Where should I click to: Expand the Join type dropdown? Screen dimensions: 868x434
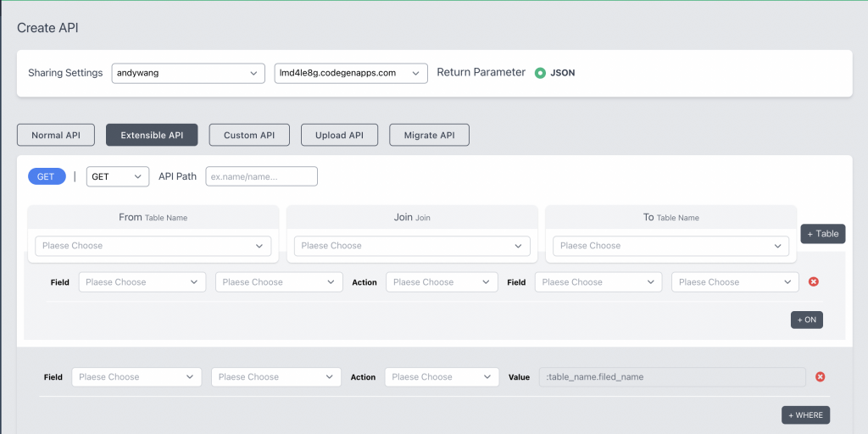[412, 246]
